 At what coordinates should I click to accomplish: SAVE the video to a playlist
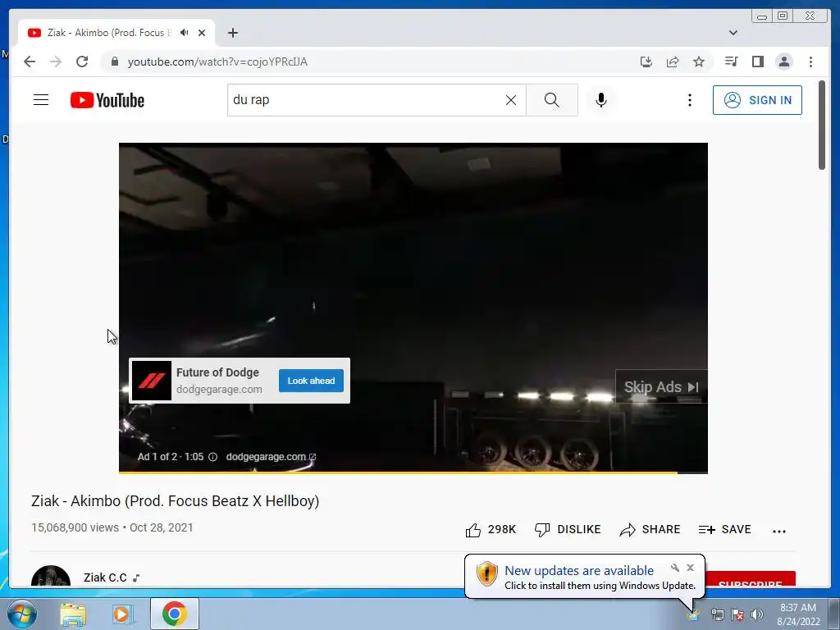coord(725,529)
